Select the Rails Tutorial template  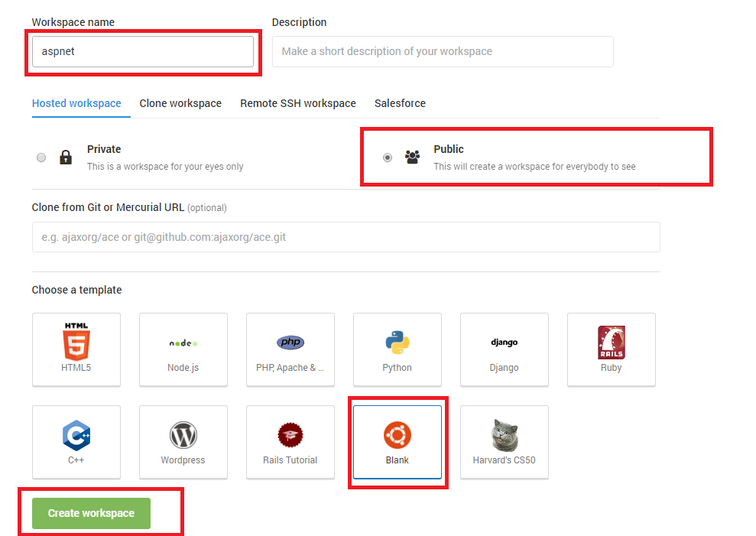[x=290, y=442]
